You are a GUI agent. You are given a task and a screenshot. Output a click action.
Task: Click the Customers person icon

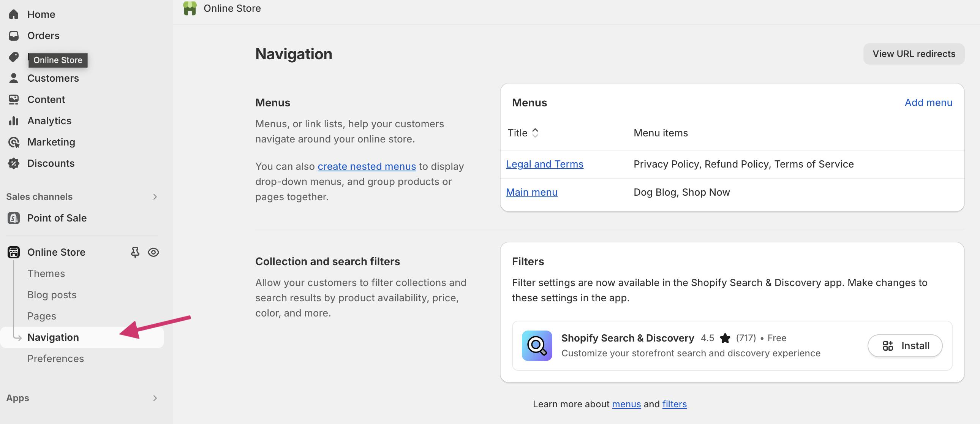(14, 78)
